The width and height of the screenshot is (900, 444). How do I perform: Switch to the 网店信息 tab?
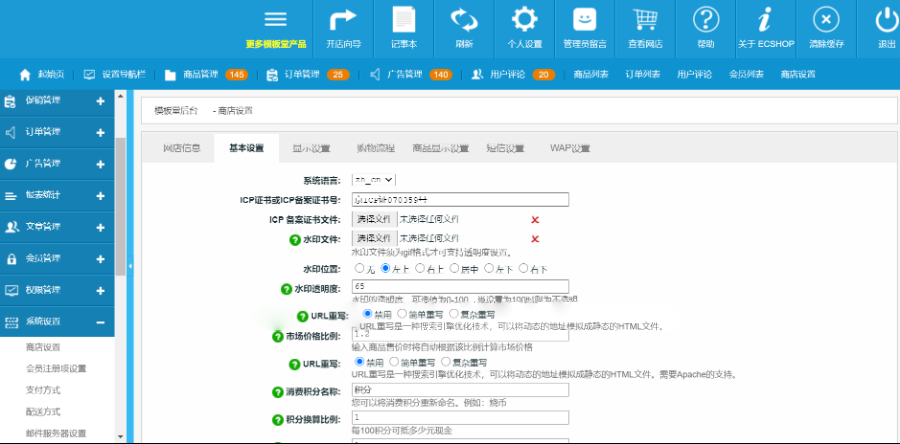(181, 149)
